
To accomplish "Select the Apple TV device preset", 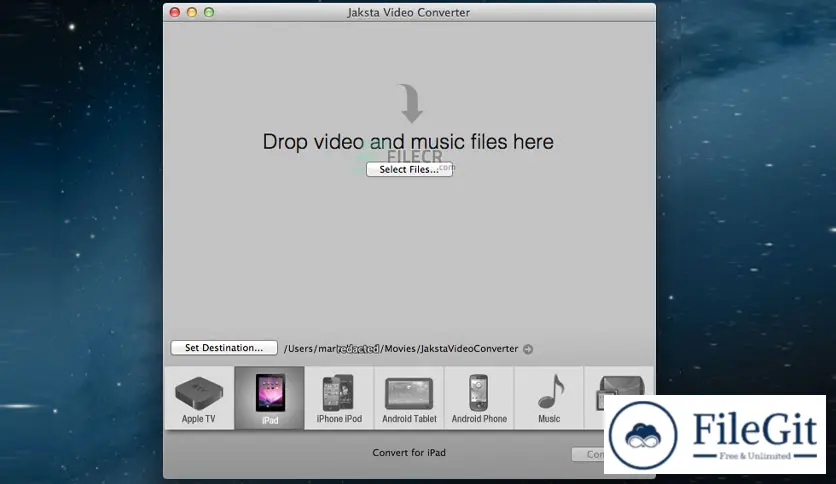I will tap(199, 398).
